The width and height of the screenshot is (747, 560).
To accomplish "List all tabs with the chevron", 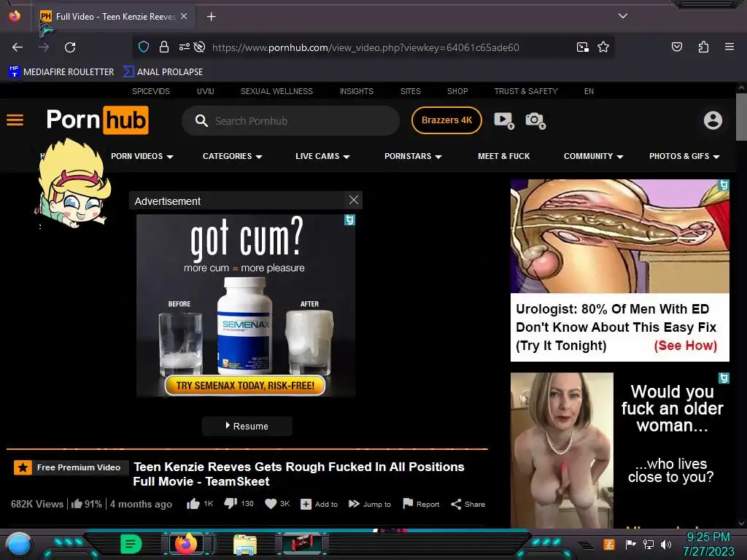I will (623, 16).
